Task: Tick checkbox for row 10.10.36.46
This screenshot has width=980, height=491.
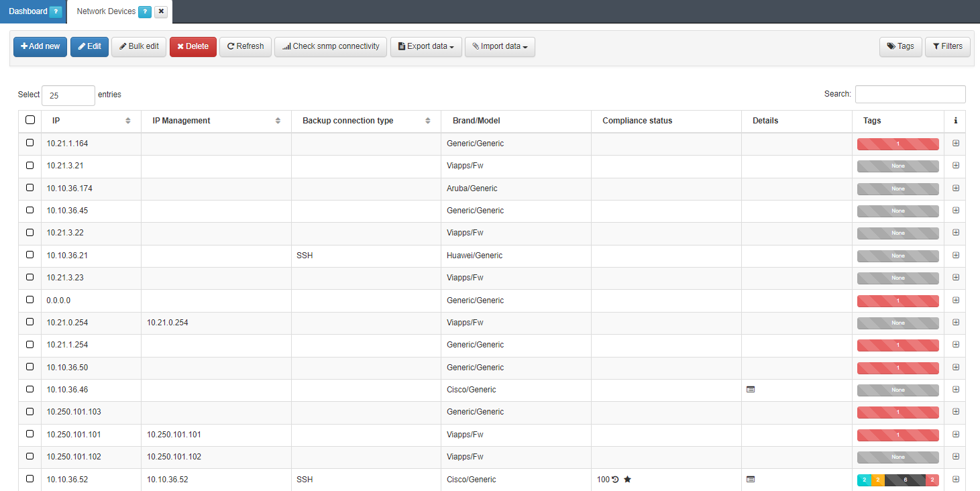Action: [x=30, y=389]
